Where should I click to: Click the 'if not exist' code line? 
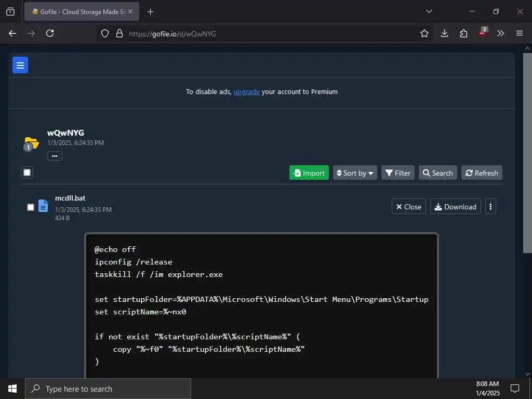point(197,337)
